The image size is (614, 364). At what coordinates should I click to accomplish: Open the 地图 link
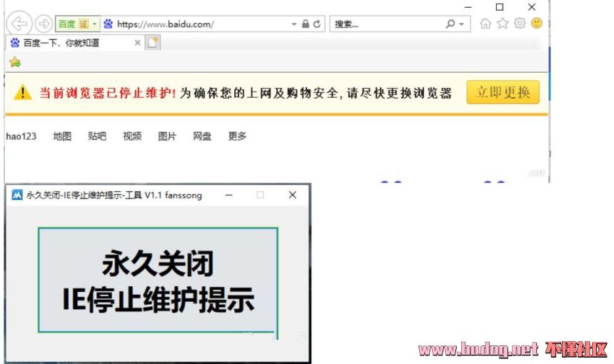62,136
